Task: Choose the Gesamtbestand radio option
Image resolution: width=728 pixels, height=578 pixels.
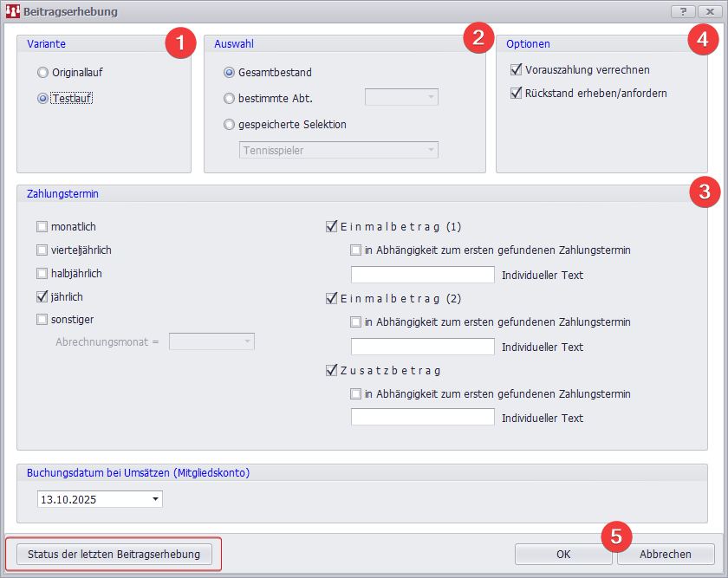Action: [230, 73]
